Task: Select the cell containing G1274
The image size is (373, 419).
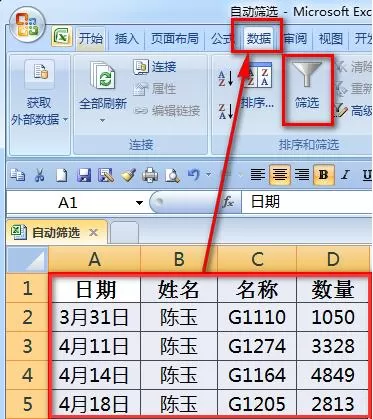Action: (257, 346)
